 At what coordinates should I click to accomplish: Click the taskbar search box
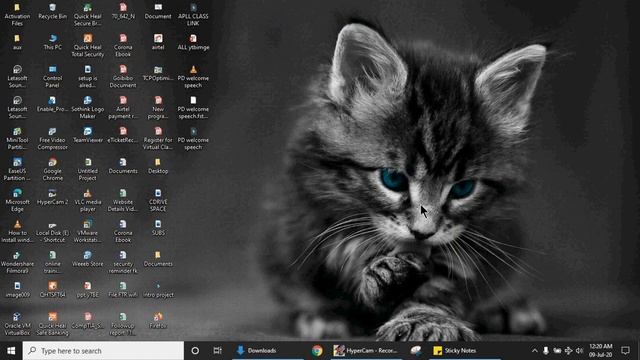point(103,351)
